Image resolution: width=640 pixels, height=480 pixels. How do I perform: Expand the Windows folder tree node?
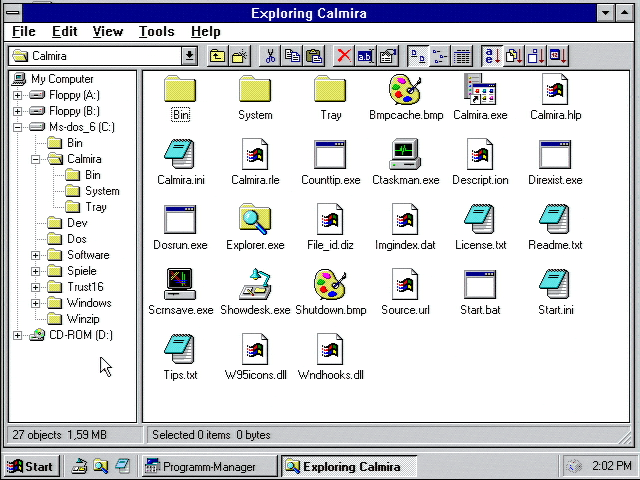pyautogui.click(x=36, y=303)
